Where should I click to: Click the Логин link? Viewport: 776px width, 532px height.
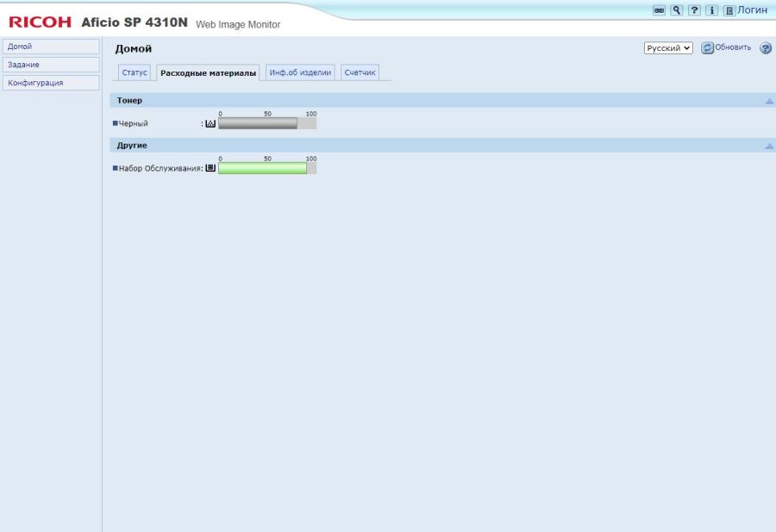(752, 9)
